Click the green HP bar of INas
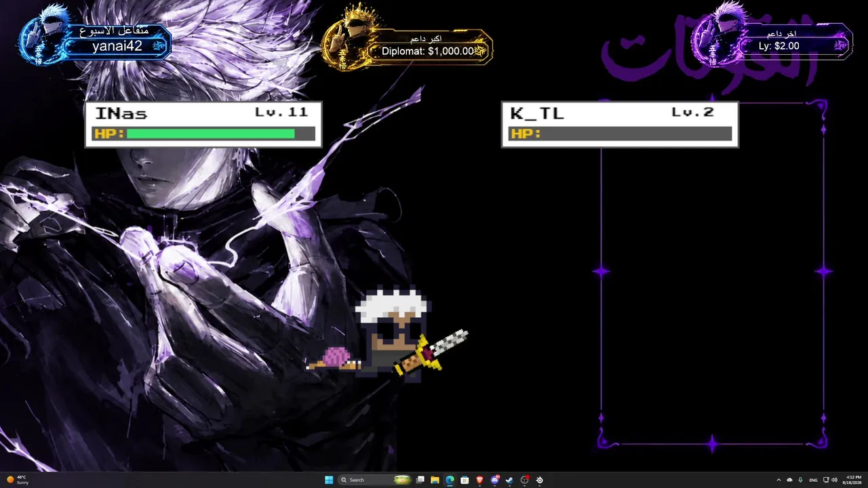868x488 pixels. tap(211, 134)
